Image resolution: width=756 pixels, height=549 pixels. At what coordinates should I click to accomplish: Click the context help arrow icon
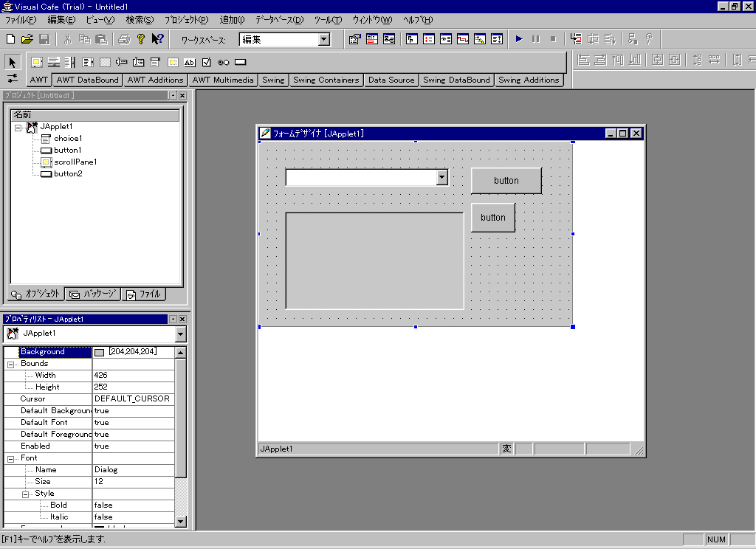[157, 39]
